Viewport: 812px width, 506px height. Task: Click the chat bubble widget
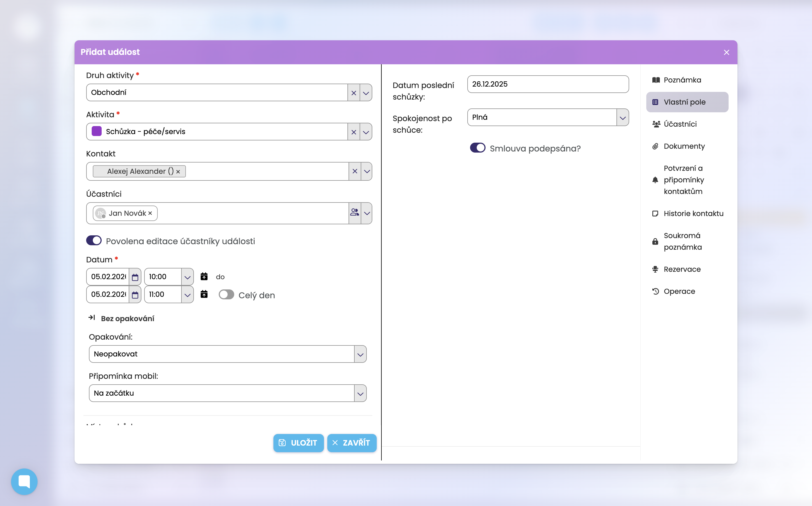coord(24,481)
